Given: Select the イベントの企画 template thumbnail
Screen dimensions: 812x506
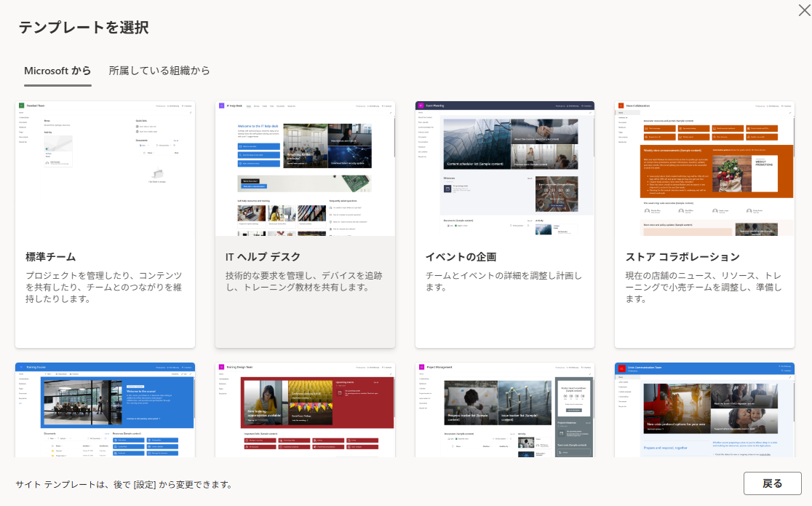Looking at the screenshot, I should pos(505,168).
